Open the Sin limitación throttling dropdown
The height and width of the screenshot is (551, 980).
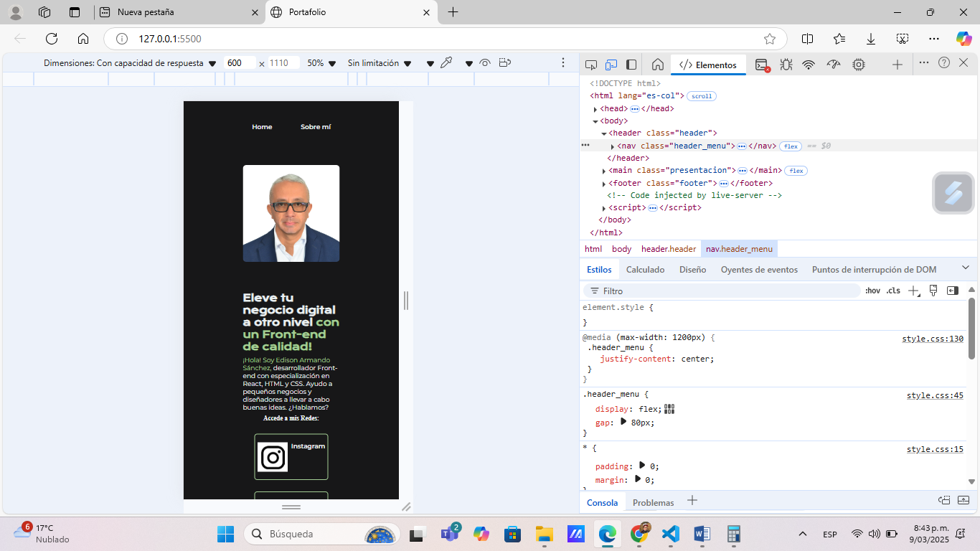tap(380, 63)
